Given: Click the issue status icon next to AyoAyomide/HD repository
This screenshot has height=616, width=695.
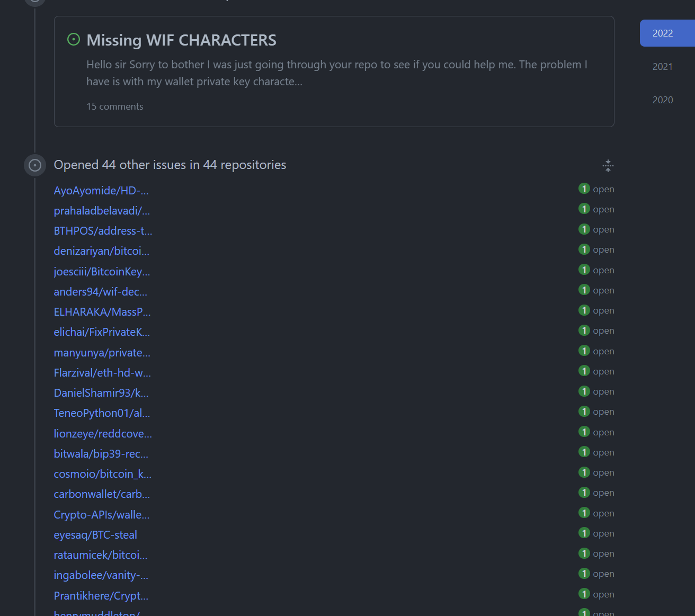Looking at the screenshot, I should tap(584, 188).
